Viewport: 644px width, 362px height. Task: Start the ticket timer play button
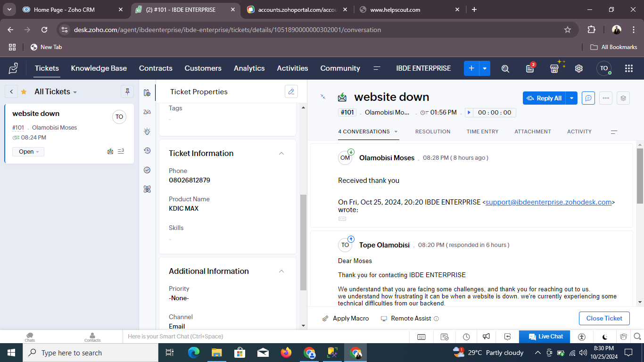point(469,113)
